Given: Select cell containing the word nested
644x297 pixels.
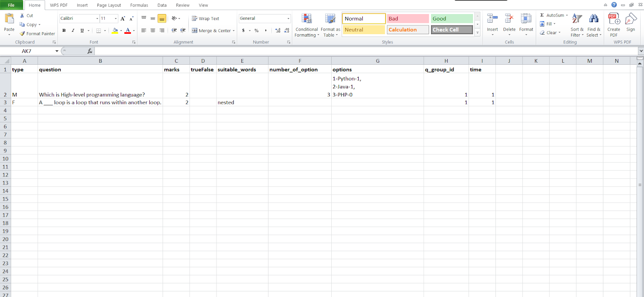Looking at the screenshot, I should pos(242,102).
